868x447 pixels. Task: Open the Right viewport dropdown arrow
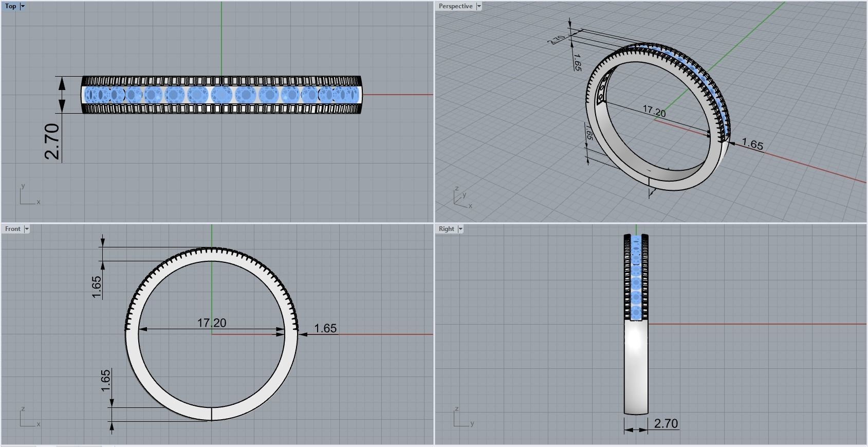coord(460,229)
